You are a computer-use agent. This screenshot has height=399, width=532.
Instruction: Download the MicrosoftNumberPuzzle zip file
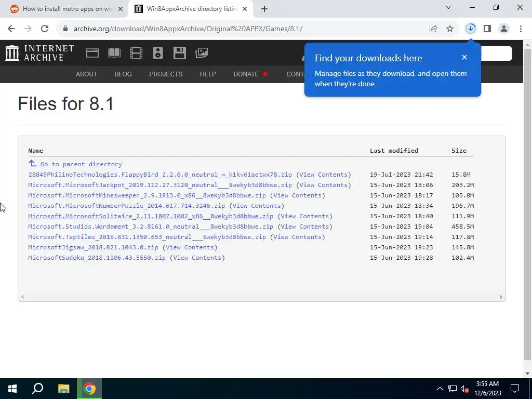pos(127,206)
